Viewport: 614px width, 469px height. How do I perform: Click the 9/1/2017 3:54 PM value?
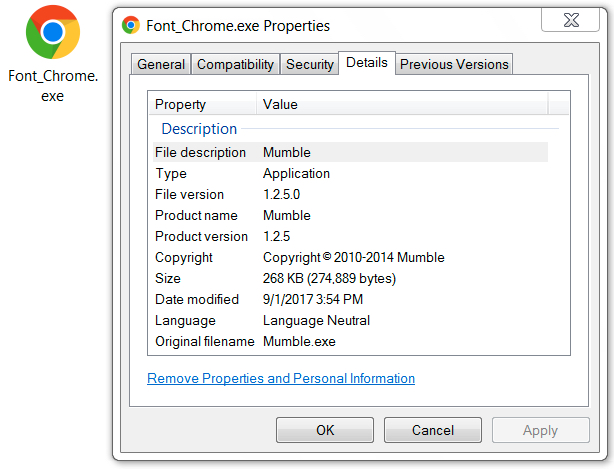[x=313, y=299]
